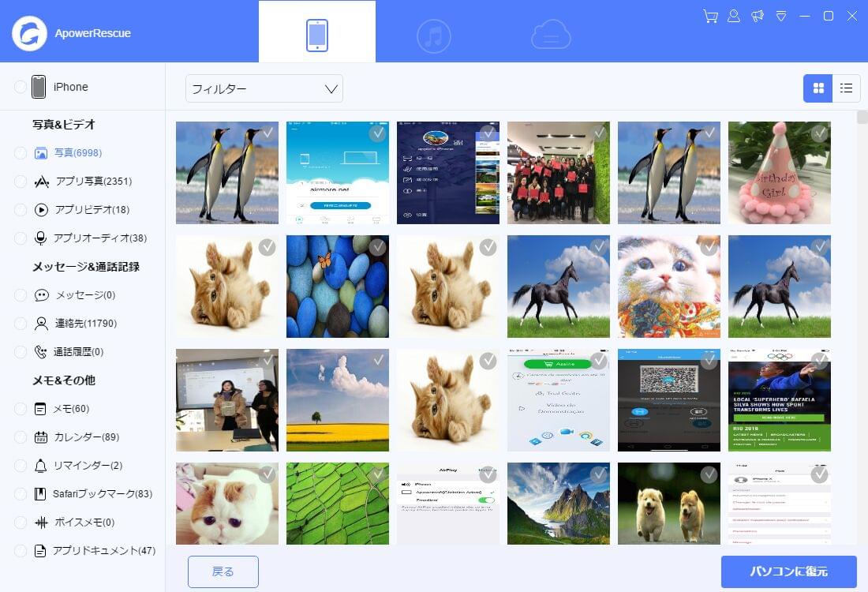Image resolution: width=868 pixels, height=592 pixels.
Task: Select the iTunes backup recovery tab
Action: [x=434, y=36]
